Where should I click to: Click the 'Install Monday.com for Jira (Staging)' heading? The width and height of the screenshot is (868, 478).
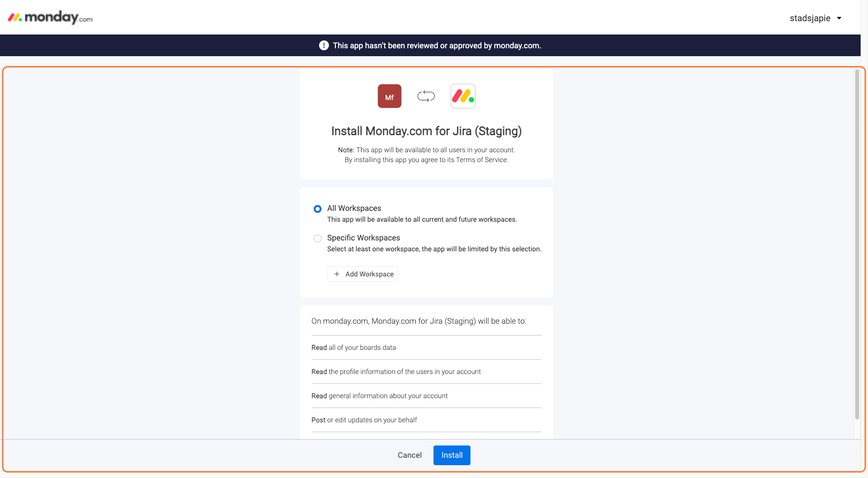tap(427, 131)
